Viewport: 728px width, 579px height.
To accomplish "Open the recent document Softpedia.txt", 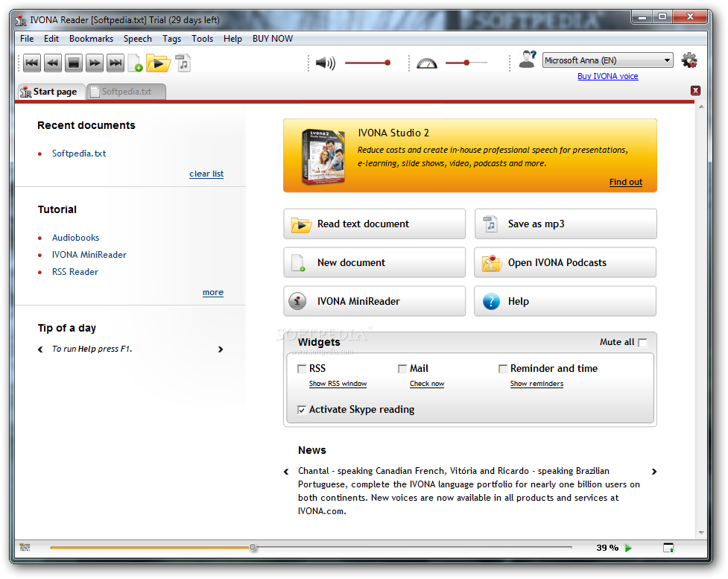I will coord(79,154).
